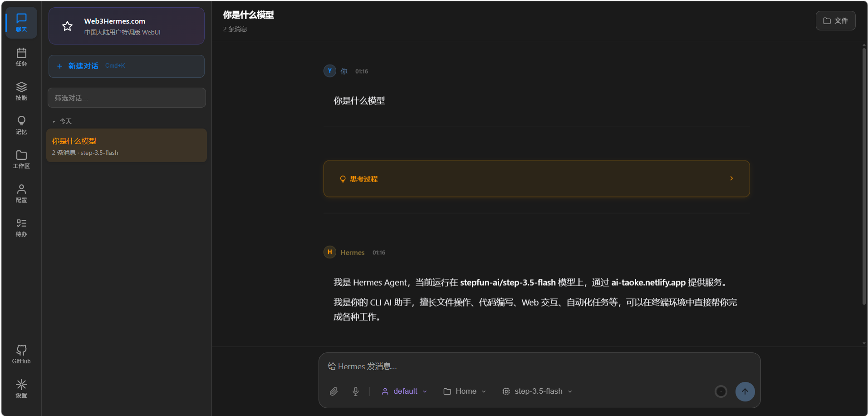
Task: Select conversation 你是什么模型 in list
Action: pos(126,145)
